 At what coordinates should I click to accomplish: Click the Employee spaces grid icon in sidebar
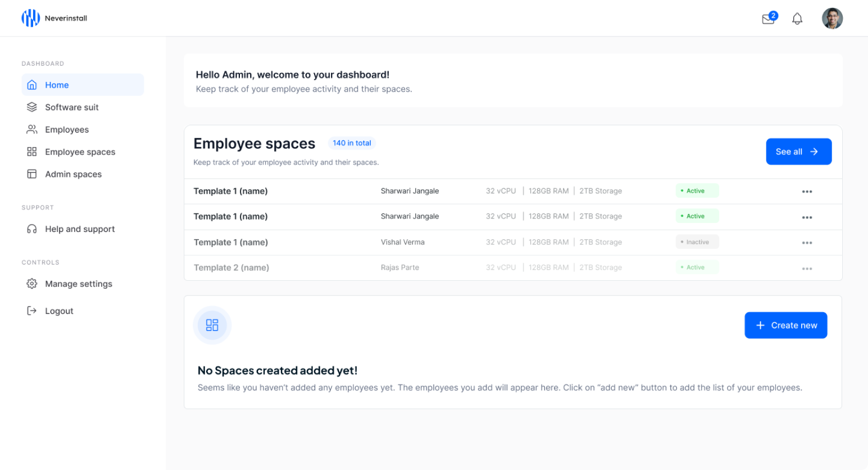pos(32,152)
